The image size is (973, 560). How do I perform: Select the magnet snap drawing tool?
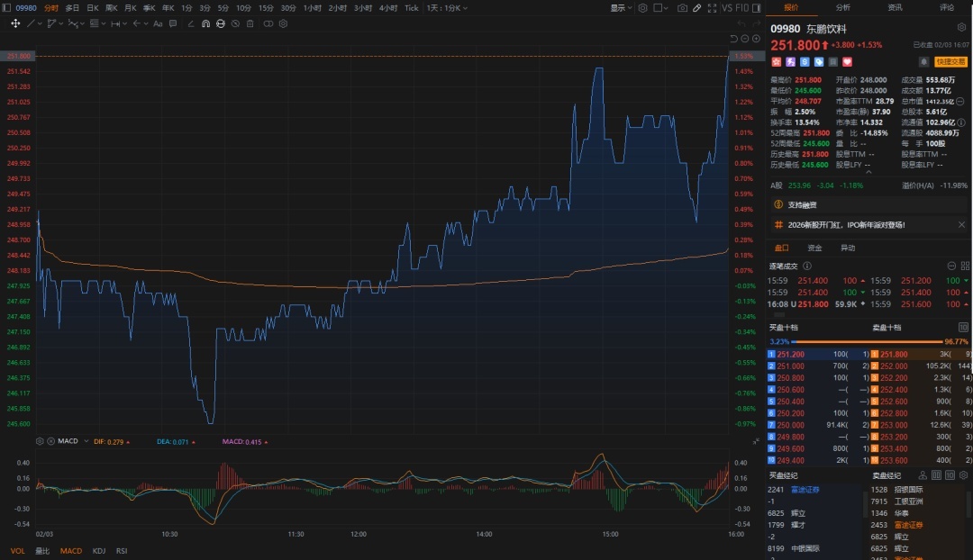(x=205, y=23)
